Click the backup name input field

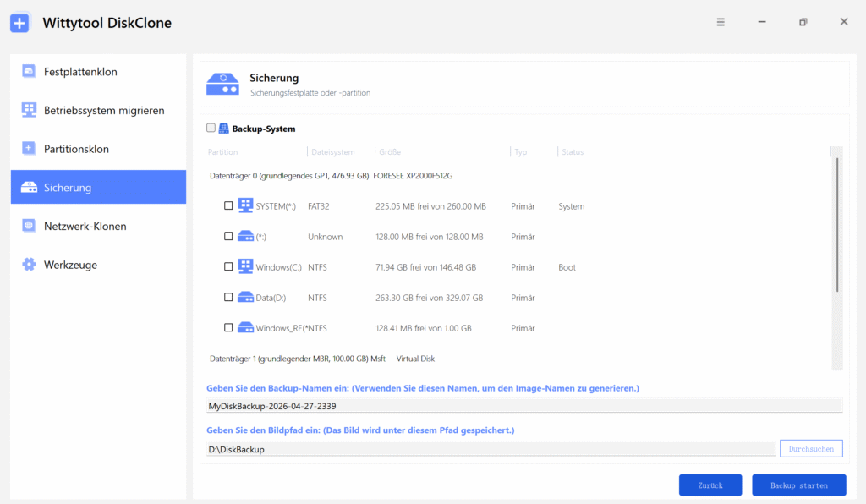524,406
